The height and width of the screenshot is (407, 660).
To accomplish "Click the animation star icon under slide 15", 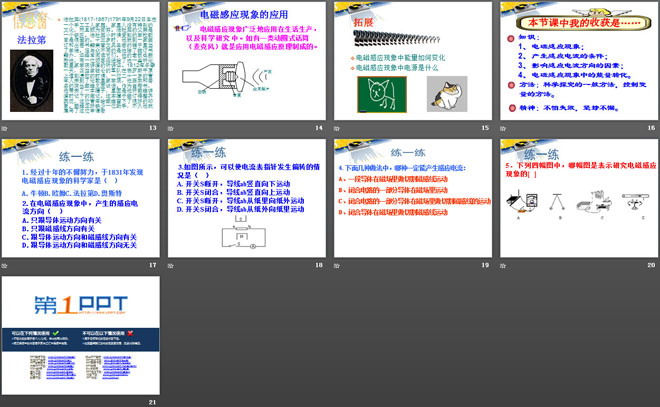I will pos(337,128).
